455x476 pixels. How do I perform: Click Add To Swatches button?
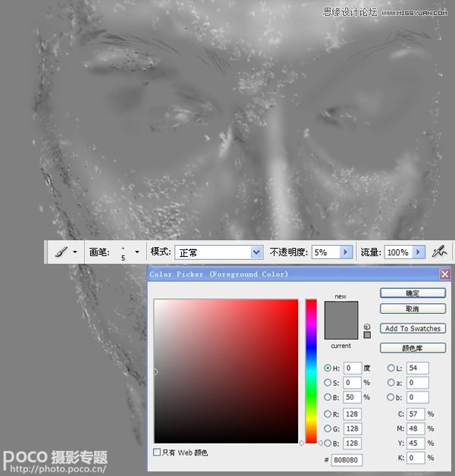tap(413, 328)
